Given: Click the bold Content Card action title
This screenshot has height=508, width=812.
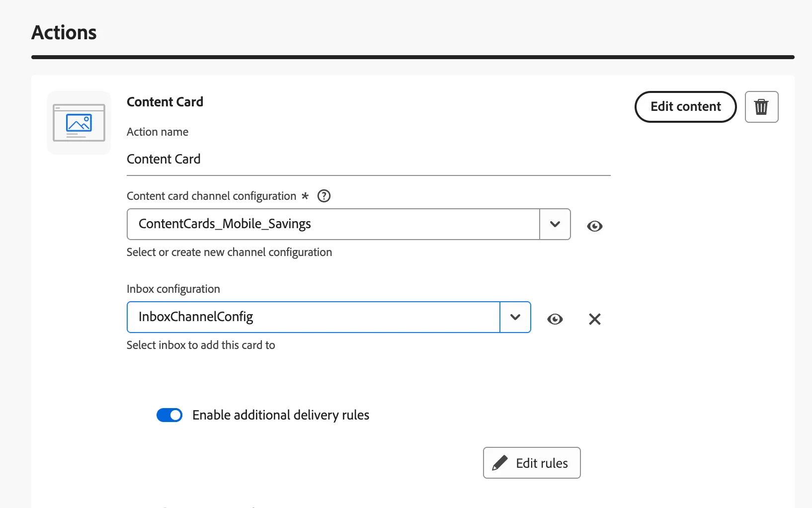Looking at the screenshot, I should point(165,102).
